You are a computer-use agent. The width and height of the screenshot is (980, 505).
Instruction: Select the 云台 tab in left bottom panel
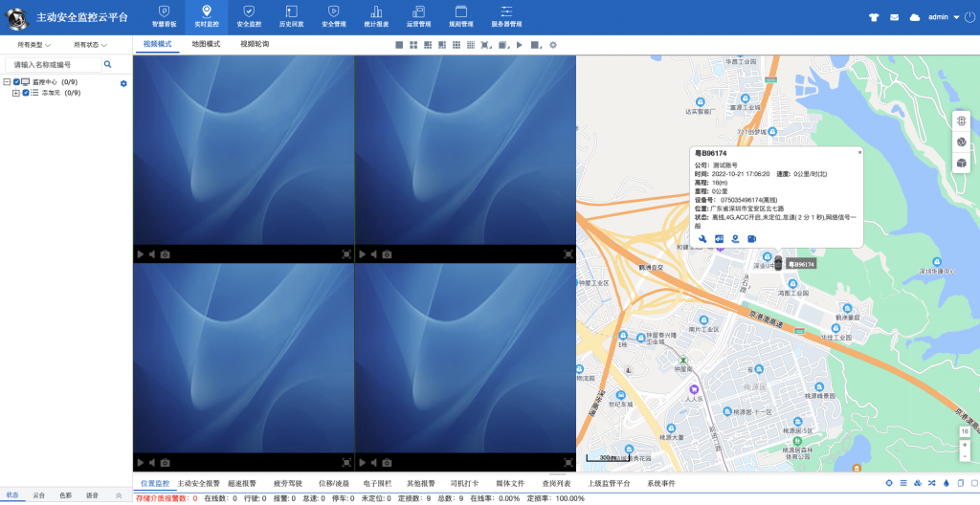click(x=38, y=495)
